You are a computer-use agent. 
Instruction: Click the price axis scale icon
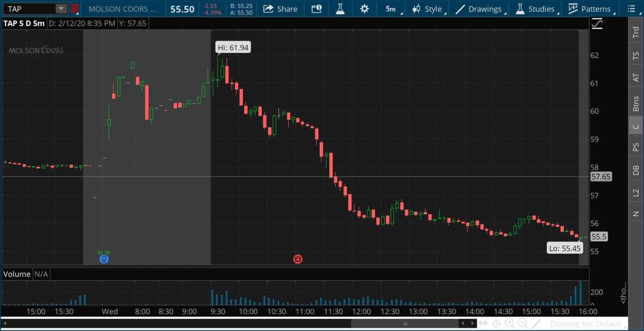point(597,24)
